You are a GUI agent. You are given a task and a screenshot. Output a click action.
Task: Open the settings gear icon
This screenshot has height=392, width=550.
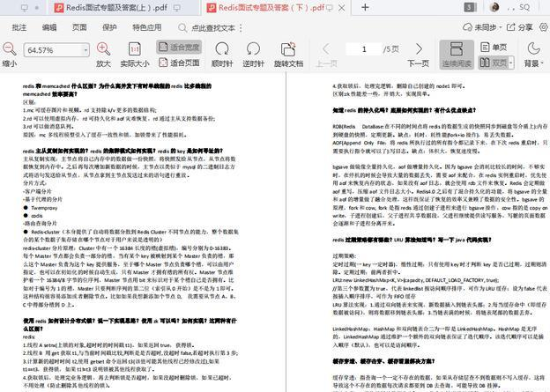(x=543, y=27)
